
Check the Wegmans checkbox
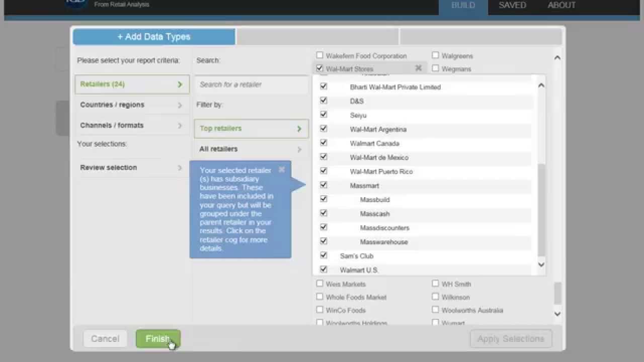click(435, 68)
